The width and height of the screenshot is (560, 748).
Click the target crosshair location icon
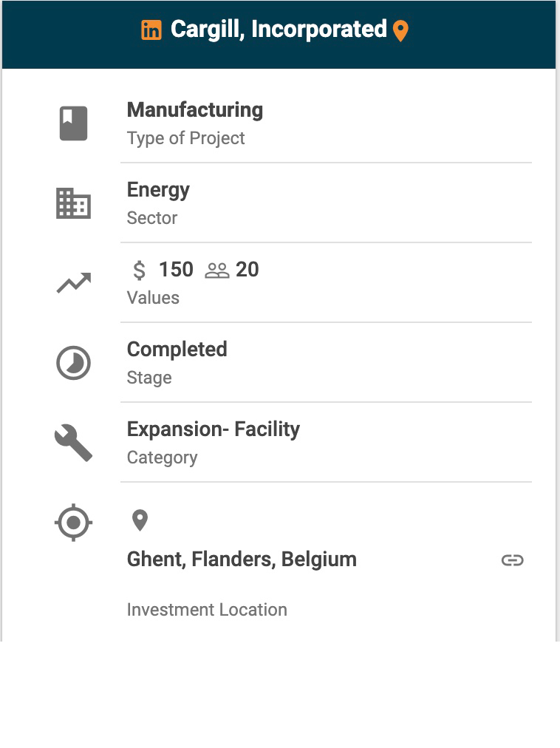coord(73,523)
